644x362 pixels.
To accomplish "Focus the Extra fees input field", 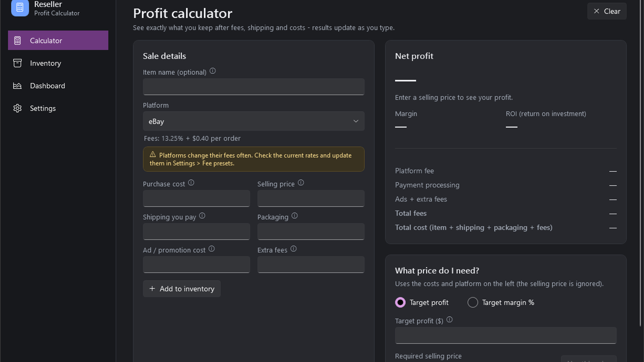I will point(311,265).
